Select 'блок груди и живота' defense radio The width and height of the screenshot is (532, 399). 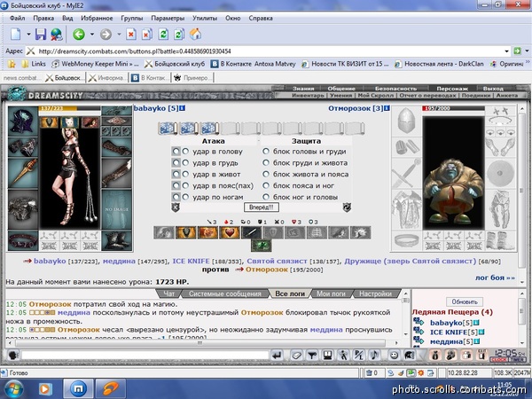pos(266,163)
